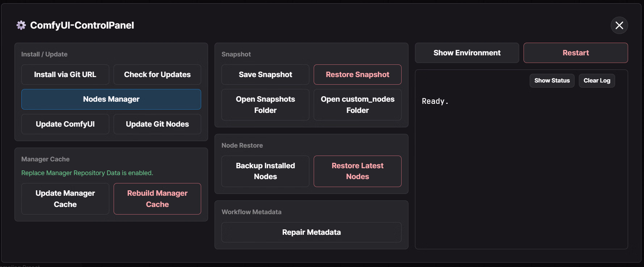Click the 'Install / Update' section heading
The width and height of the screenshot is (644, 267).
(x=45, y=54)
